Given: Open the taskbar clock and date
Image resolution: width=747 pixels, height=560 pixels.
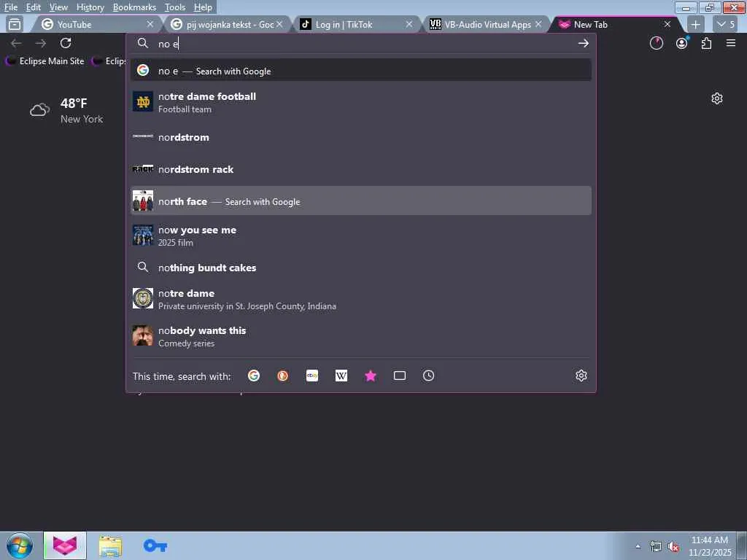Looking at the screenshot, I should coord(710,545).
